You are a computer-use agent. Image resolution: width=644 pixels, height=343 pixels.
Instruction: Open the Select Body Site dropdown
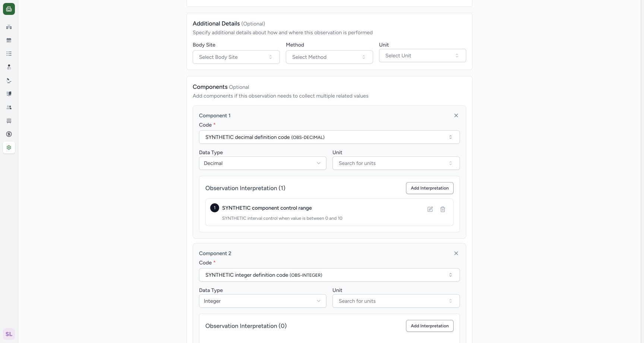236,57
